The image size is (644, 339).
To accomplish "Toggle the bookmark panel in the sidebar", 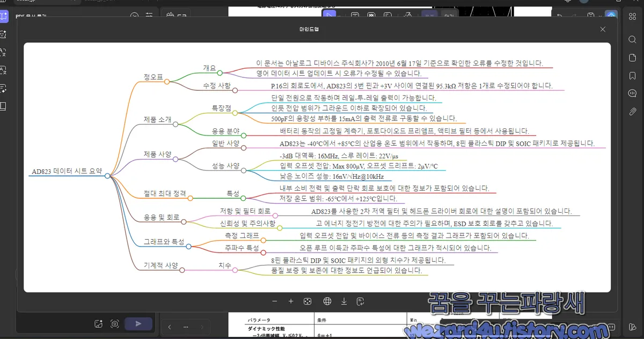I will [x=631, y=76].
